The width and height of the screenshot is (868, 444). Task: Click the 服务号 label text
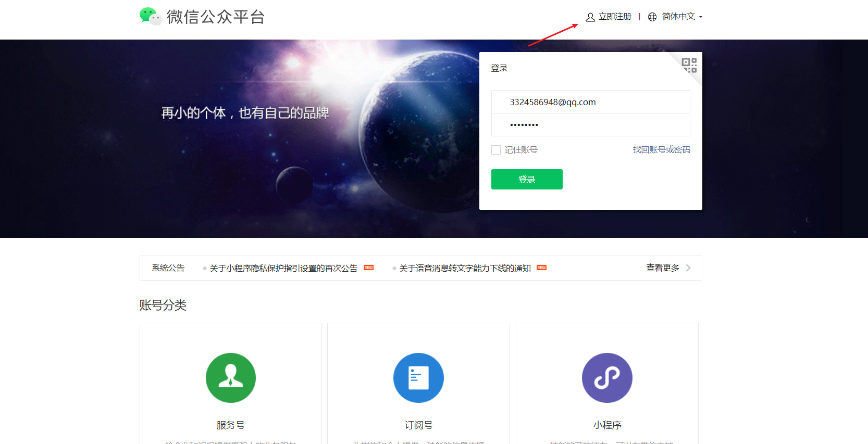click(x=231, y=425)
